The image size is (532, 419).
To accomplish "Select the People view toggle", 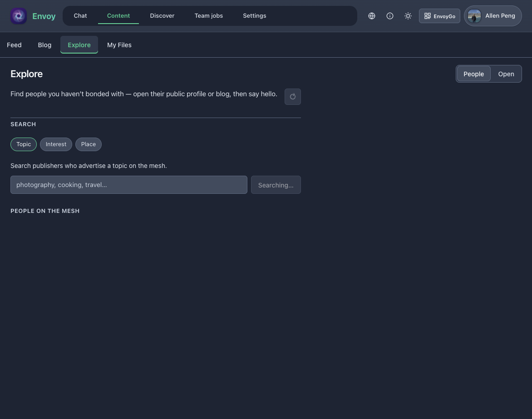I will point(473,74).
